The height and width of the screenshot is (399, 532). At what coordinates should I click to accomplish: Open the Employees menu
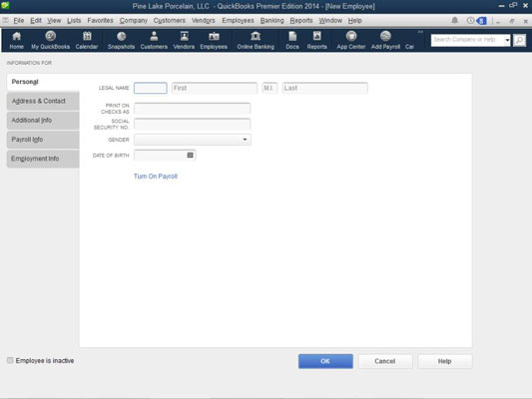coord(238,20)
